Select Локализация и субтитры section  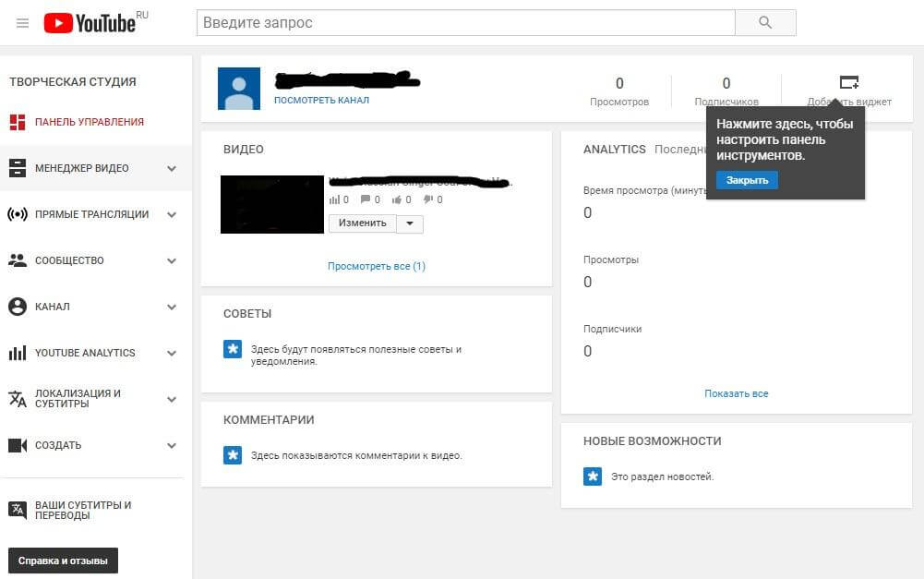(x=19, y=398)
